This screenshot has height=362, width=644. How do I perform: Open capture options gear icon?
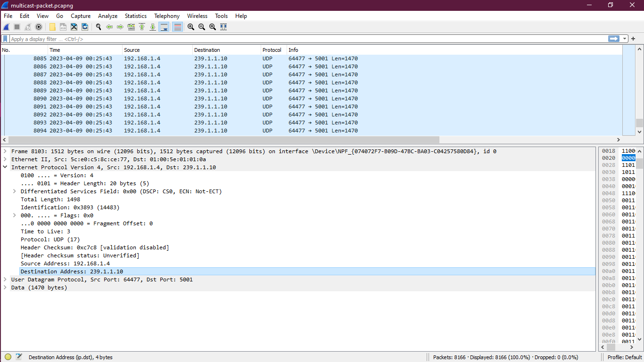click(x=39, y=27)
